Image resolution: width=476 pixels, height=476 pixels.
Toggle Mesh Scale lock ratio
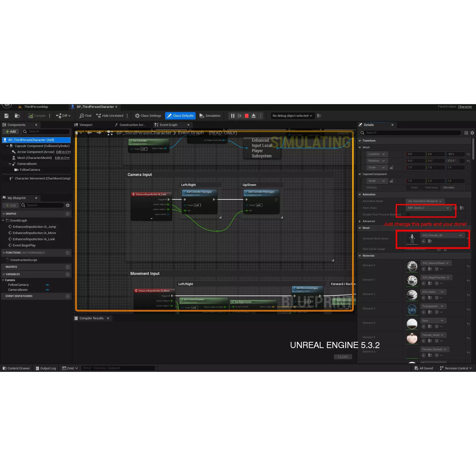[391, 168]
